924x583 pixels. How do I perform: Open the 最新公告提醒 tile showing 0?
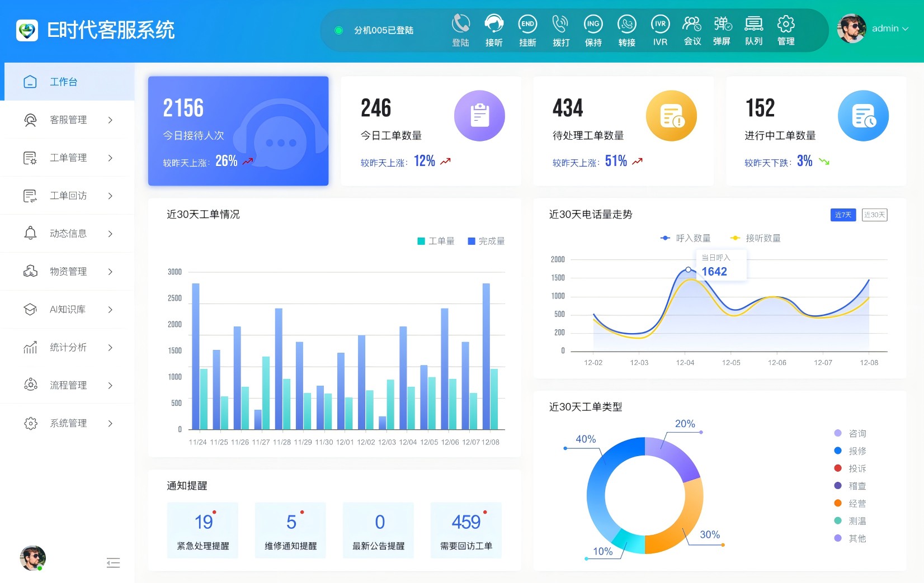pos(378,530)
